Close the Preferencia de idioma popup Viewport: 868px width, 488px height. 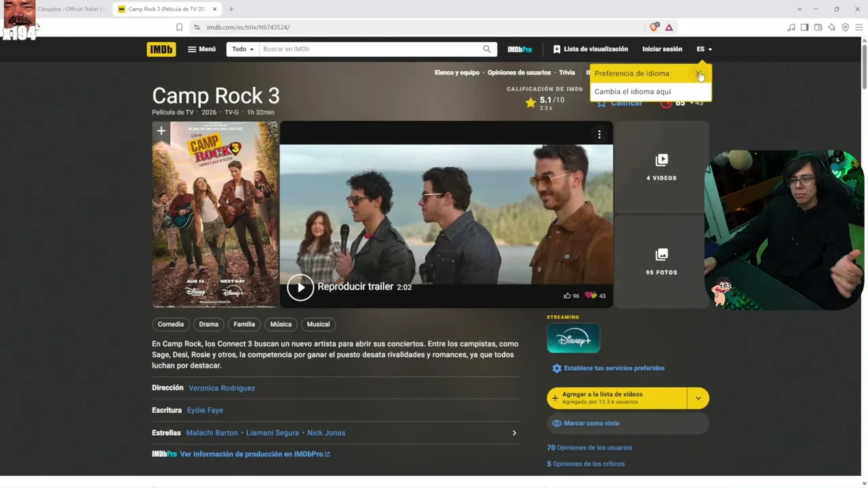coord(699,73)
